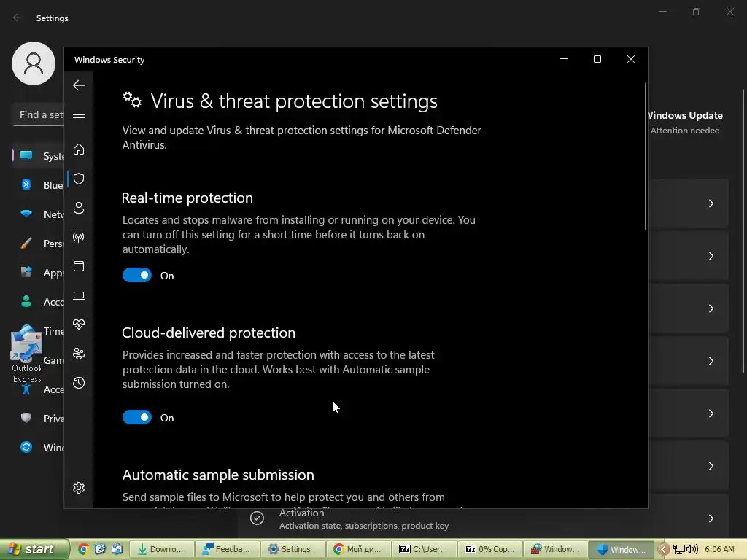Click Real-time protection heading text

click(x=187, y=198)
